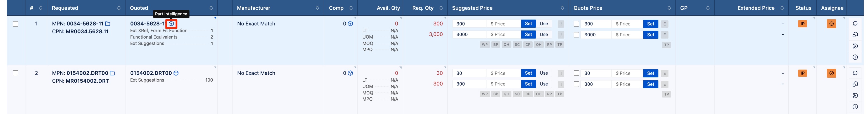Click the cube icon in row 1 Comp column
Image resolution: width=868 pixels, height=114 pixels.
(350, 23)
